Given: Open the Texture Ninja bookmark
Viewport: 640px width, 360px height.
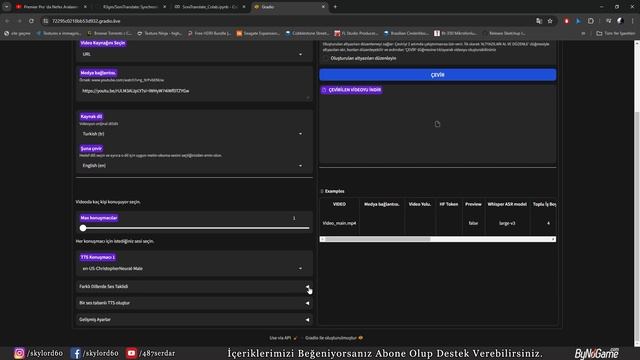Looking at the screenshot, I should [x=160, y=33].
